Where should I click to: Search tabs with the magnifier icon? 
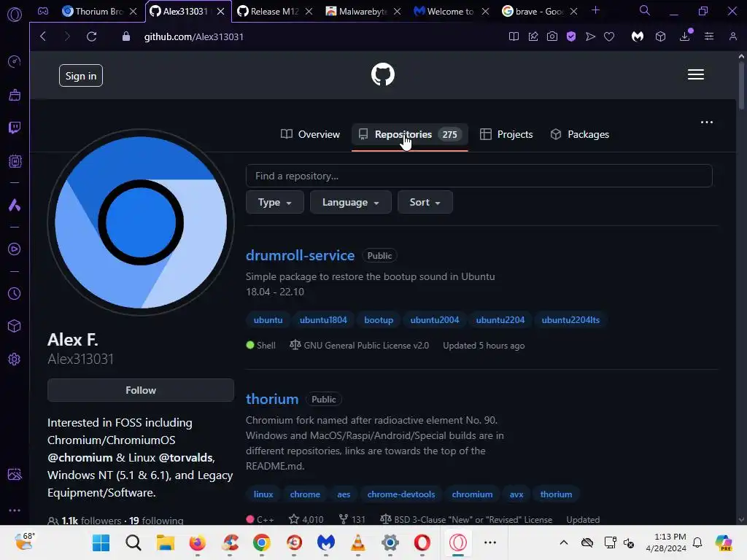tap(645, 10)
